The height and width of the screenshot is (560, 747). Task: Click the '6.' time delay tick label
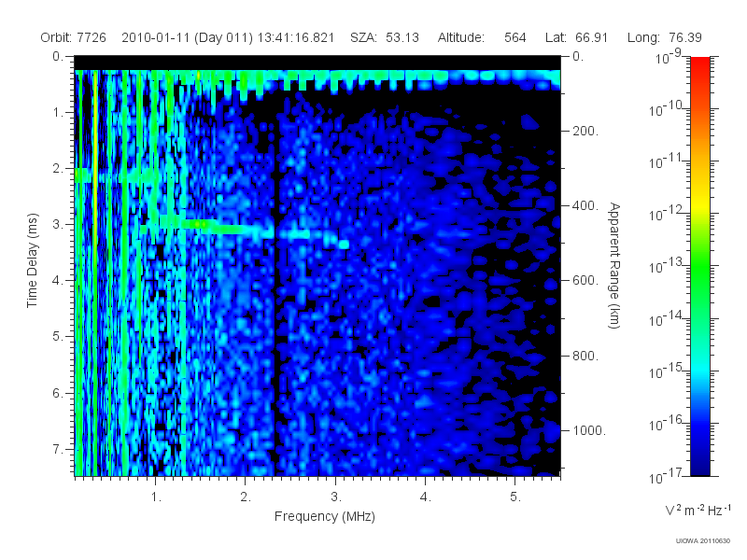pyautogui.click(x=58, y=393)
